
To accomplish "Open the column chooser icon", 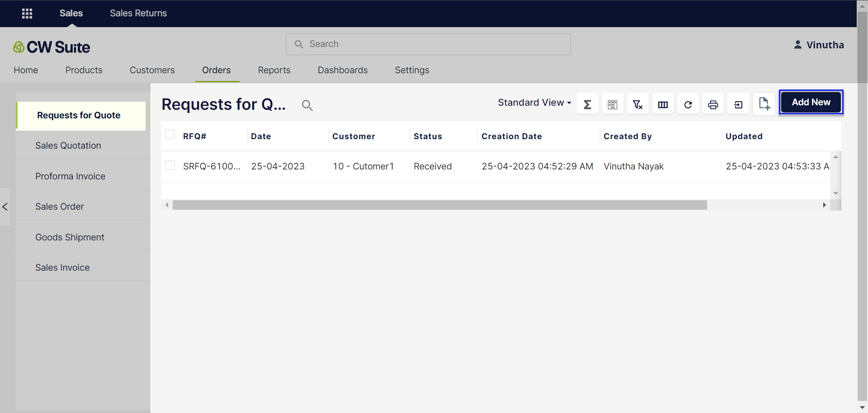I will click(663, 104).
